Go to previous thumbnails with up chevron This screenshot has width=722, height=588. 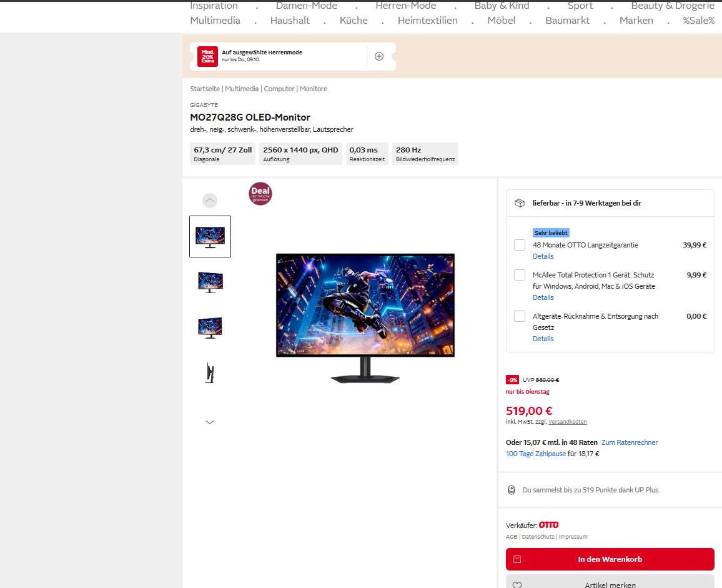coord(210,201)
